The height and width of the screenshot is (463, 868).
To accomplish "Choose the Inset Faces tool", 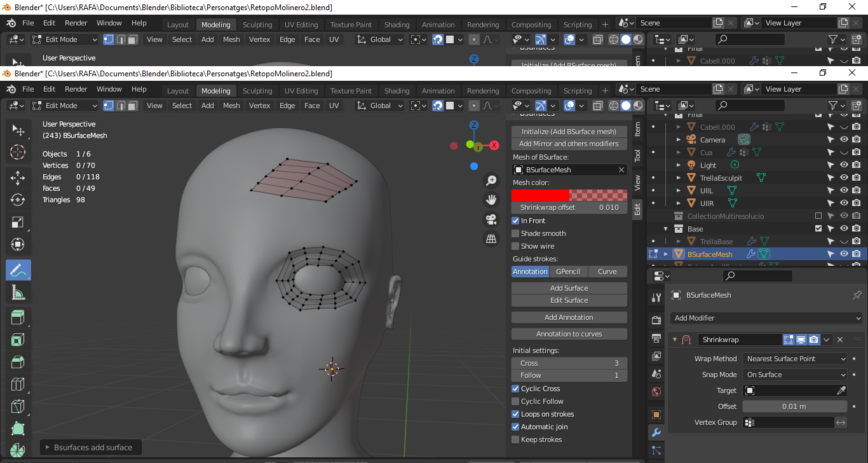I will [x=18, y=340].
